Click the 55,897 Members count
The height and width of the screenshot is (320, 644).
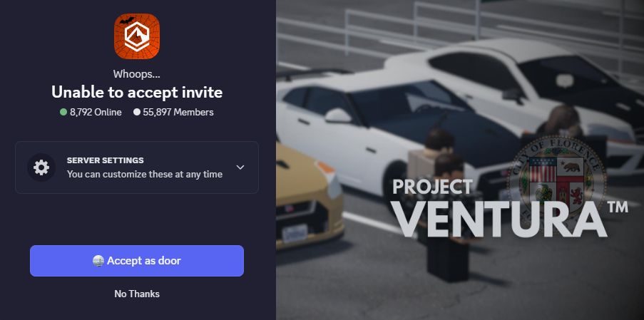pos(178,112)
